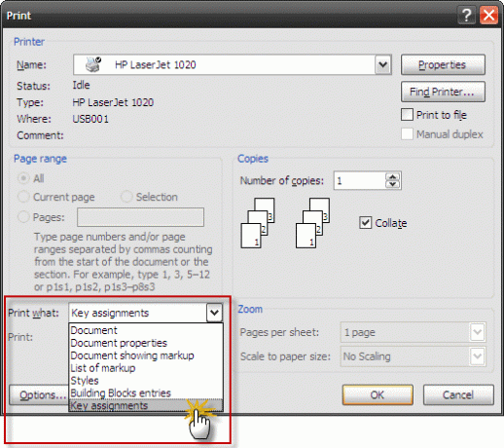Click the Help question mark icon
Screen dimensions: 504x448
466,15
